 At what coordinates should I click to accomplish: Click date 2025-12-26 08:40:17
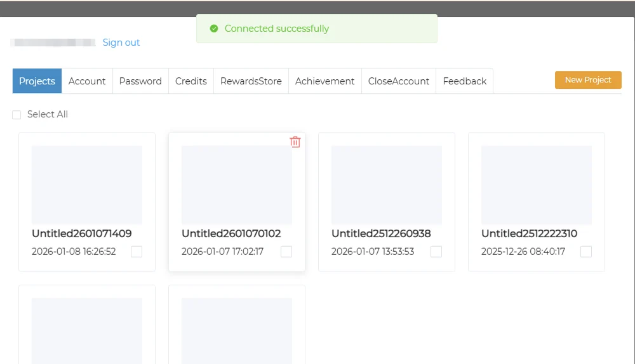click(x=523, y=252)
